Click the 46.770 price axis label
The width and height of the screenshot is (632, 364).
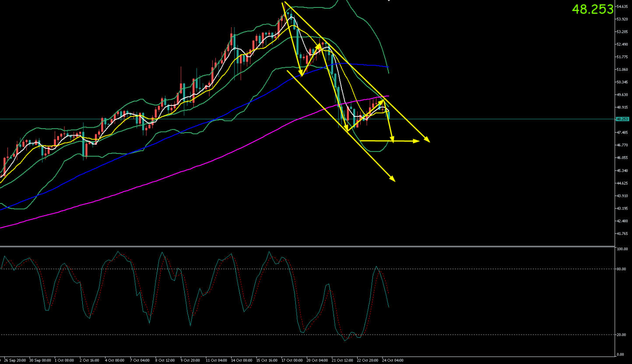(622, 145)
